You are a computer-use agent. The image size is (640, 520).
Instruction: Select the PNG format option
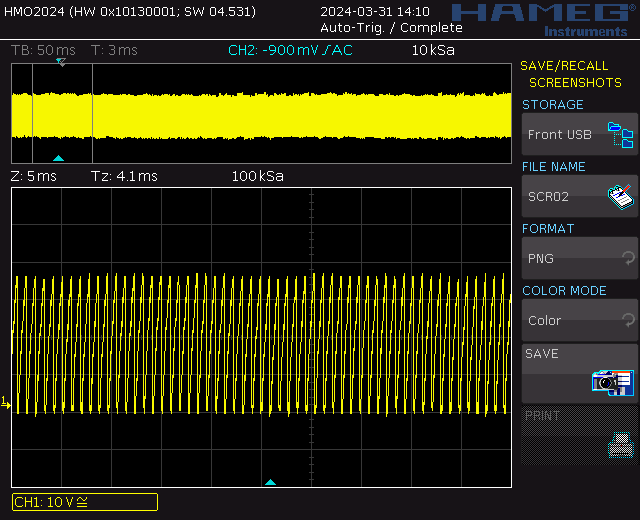pos(580,258)
